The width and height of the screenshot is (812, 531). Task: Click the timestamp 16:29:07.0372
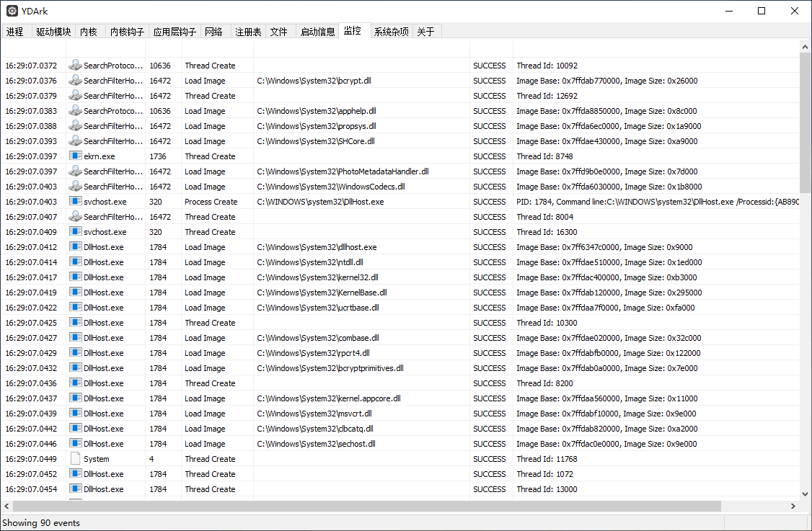click(31, 66)
